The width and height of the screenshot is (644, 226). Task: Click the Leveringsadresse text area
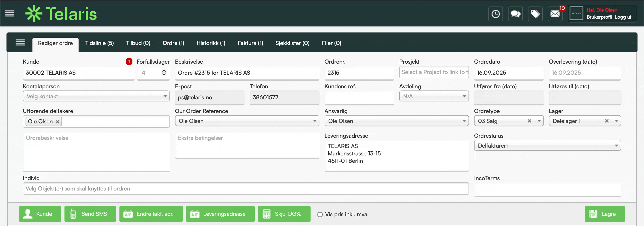tap(396, 156)
